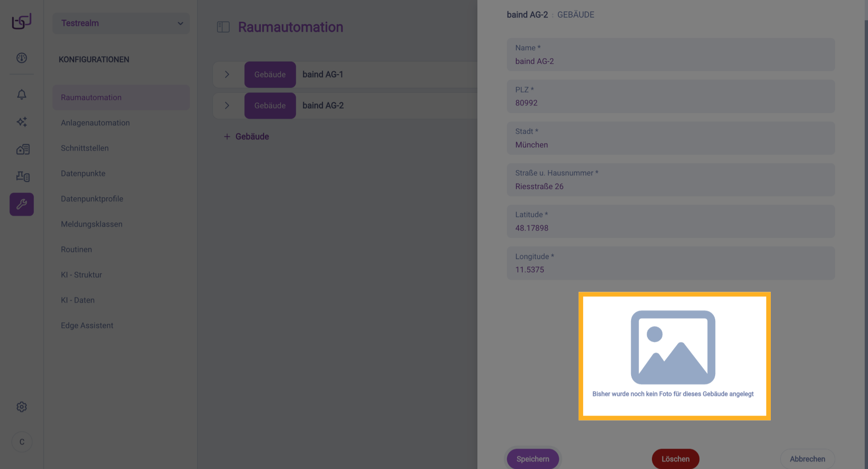Open the buildings overview icon
The image size is (868, 469).
point(23,149)
